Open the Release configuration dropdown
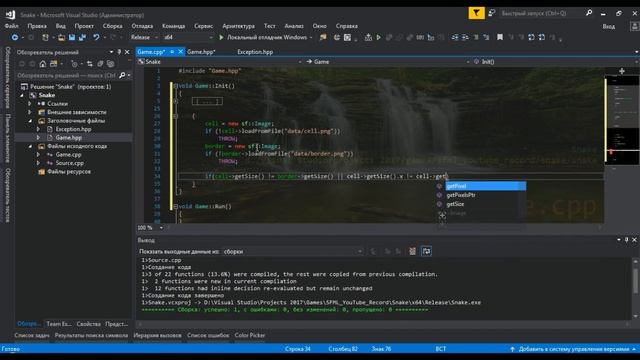Screen dimensions: 640x360 144,38
